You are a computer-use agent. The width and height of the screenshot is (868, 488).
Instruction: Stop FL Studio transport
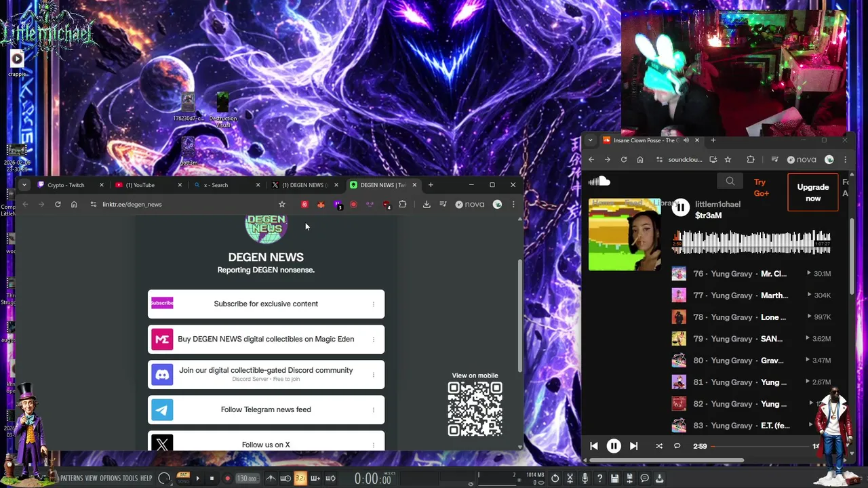pyautogui.click(x=212, y=479)
